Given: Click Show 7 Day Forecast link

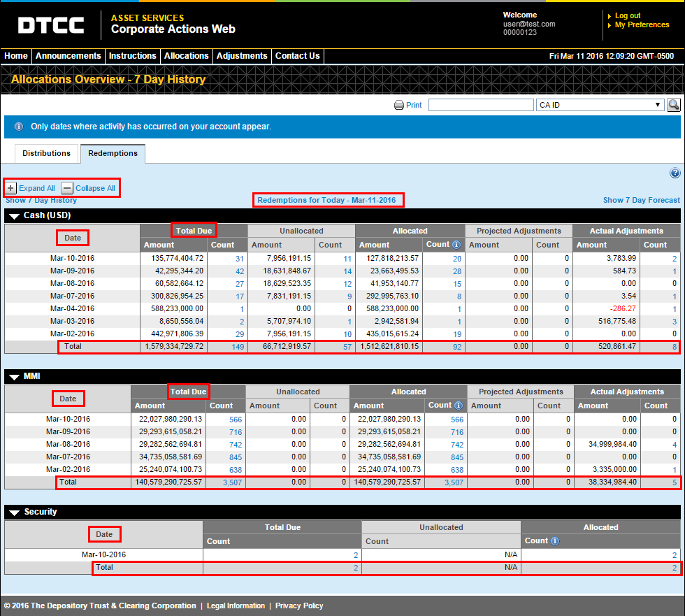Looking at the screenshot, I should (x=641, y=200).
